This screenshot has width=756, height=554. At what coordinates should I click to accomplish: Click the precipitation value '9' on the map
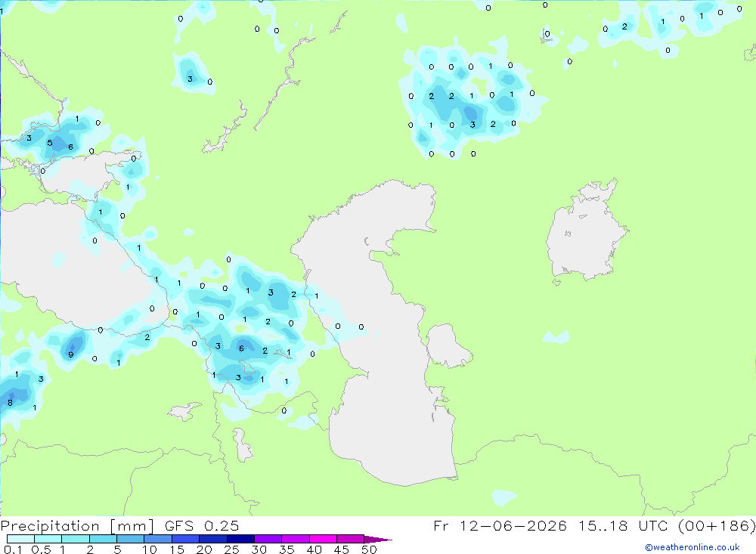(x=71, y=355)
